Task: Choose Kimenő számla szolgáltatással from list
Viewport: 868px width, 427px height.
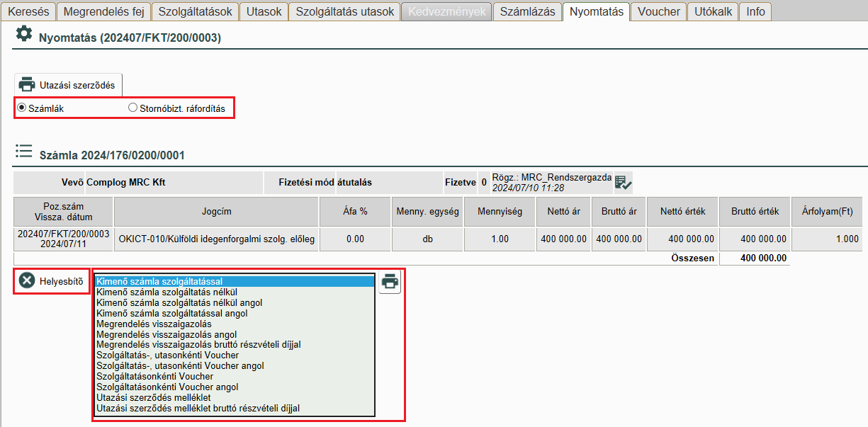Action: (234, 281)
